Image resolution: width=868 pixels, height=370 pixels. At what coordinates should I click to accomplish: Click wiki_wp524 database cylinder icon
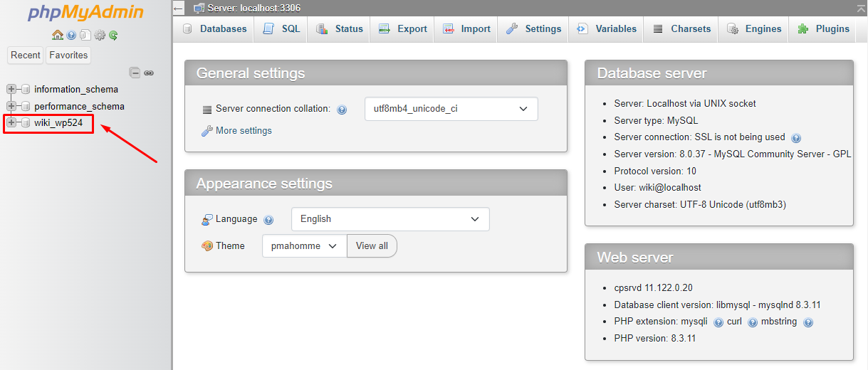(25, 123)
